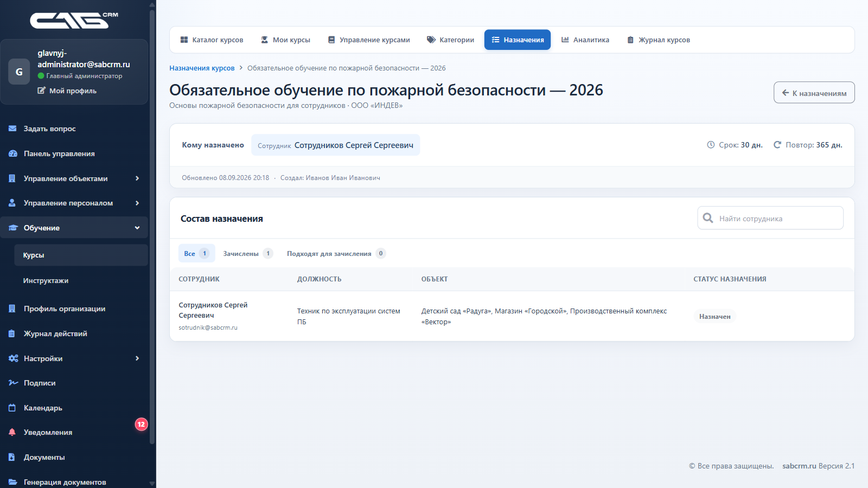The width and height of the screenshot is (868, 488).
Task: Click the building icon beside Управление объектами
Action: (12, 178)
